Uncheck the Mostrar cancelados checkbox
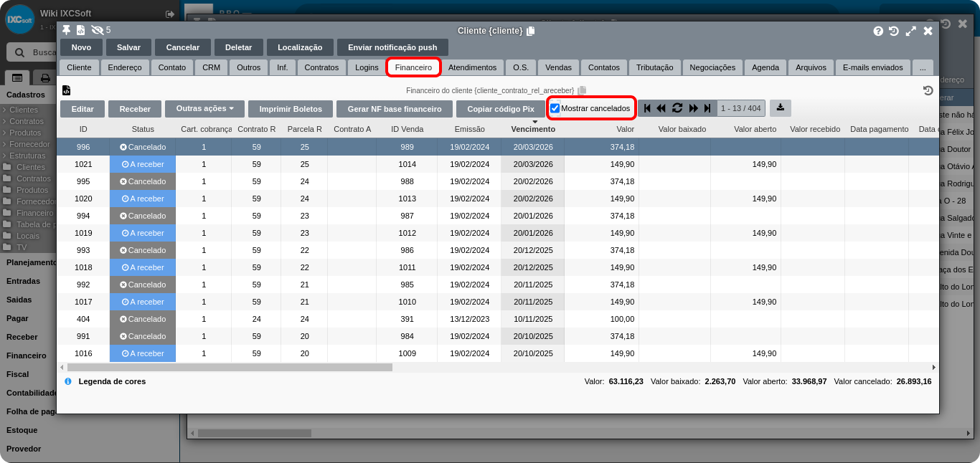This screenshot has width=980, height=463. pyautogui.click(x=555, y=108)
